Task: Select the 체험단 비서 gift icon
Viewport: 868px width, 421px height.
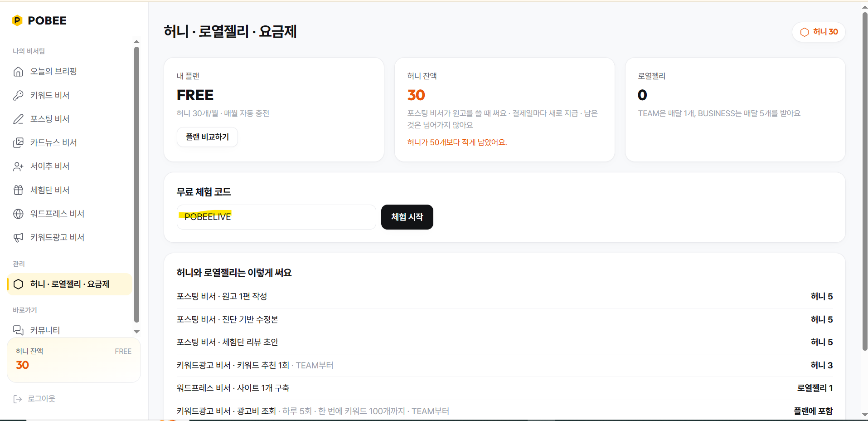Action: tap(18, 190)
